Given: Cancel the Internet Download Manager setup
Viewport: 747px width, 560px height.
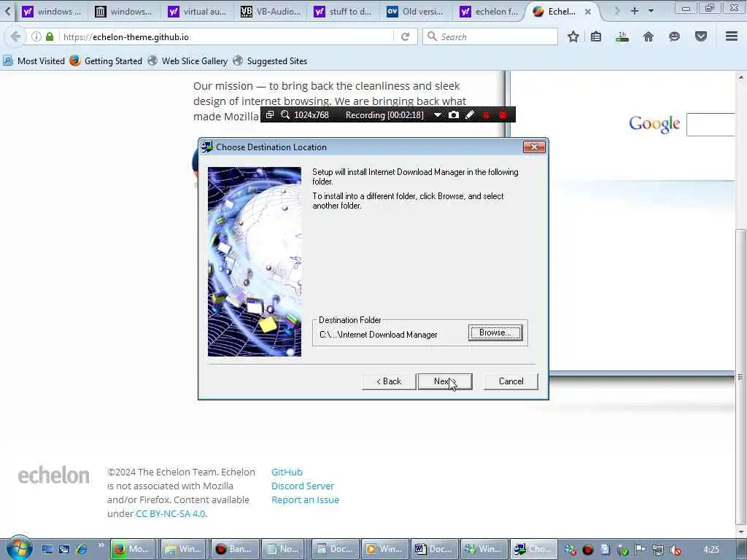Looking at the screenshot, I should click(511, 381).
